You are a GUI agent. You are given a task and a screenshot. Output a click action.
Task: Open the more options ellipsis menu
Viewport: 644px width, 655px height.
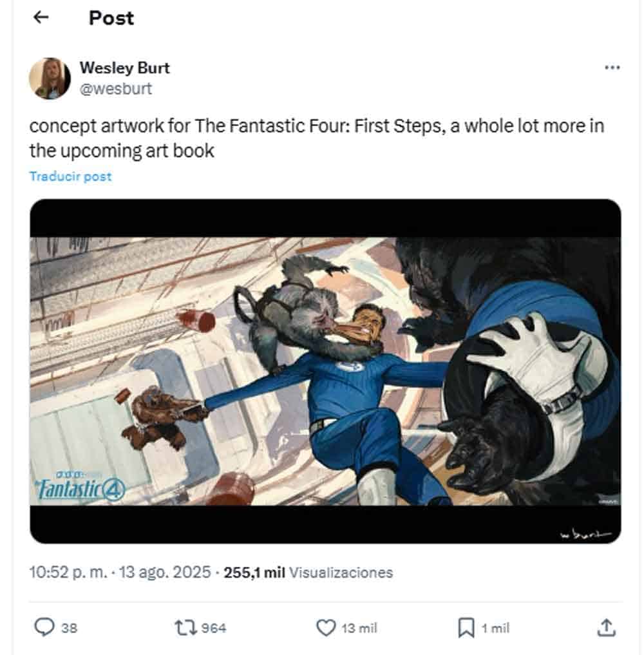tap(612, 68)
